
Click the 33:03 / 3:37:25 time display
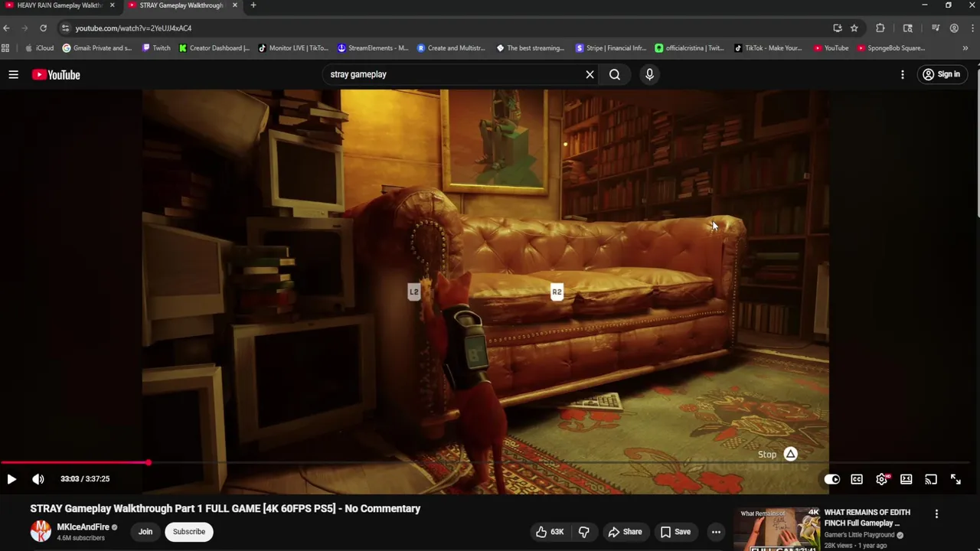pos(85,479)
